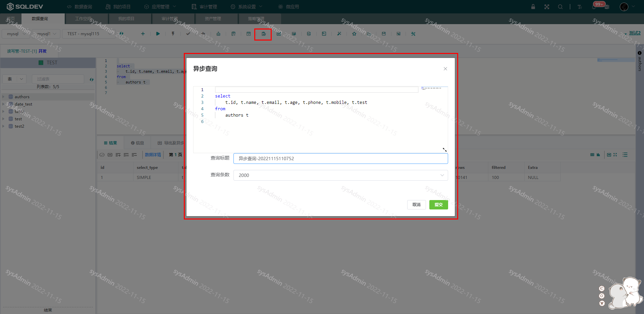Click the add row icon in results toolbar
This screenshot has width=644, height=314.
point(118,155)
